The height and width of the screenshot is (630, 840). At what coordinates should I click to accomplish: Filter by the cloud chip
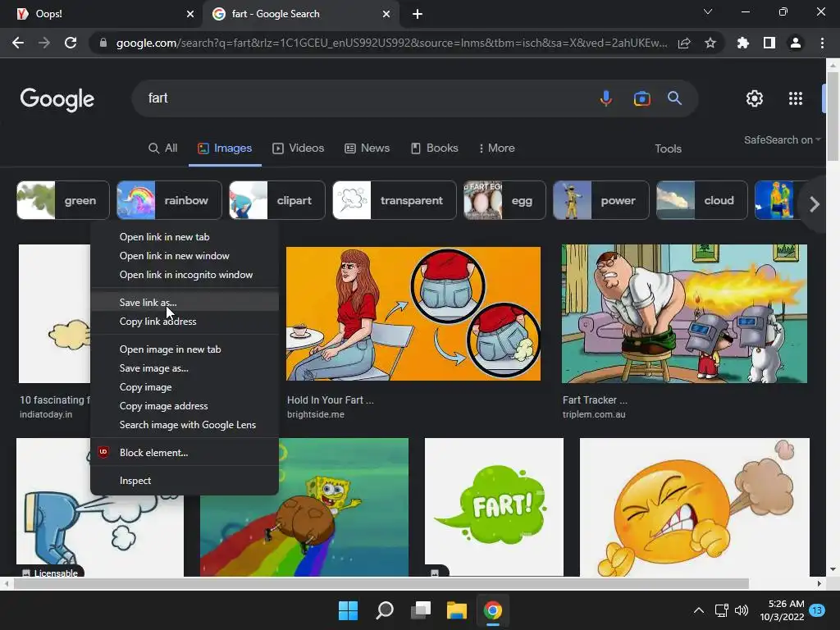702,200
